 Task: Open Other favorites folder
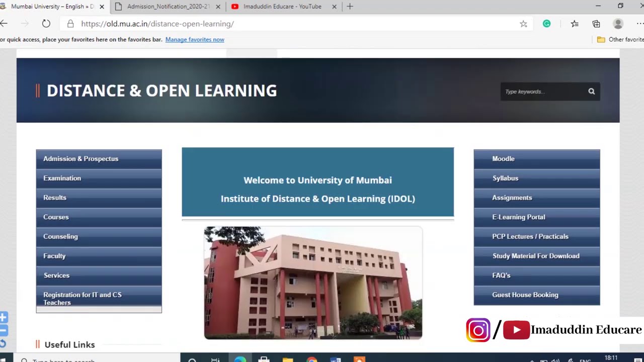(x=620, y=39)
